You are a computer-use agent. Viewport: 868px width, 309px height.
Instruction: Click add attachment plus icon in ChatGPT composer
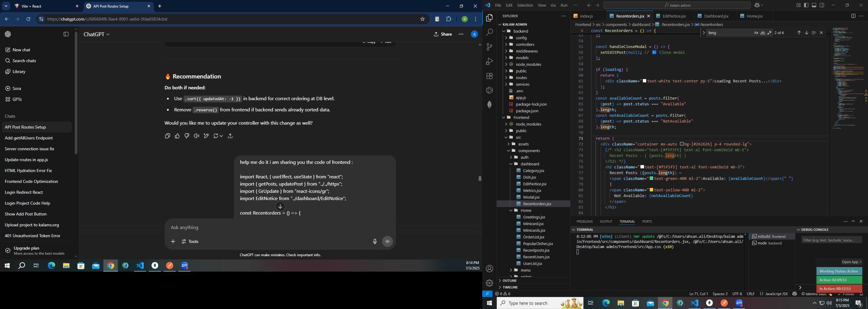coord(173,241)
